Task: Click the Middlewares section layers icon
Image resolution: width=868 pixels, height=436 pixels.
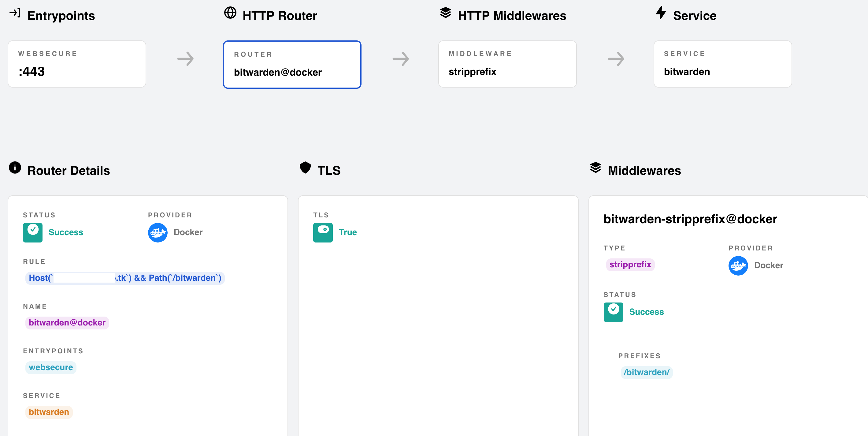Action: click(x=595, y=167)
